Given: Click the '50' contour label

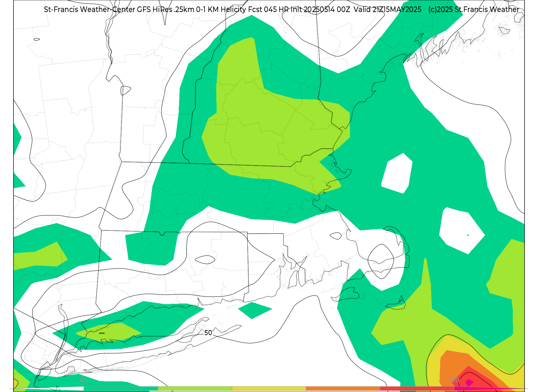Looking at the screenshot, I should pos(208,333).
